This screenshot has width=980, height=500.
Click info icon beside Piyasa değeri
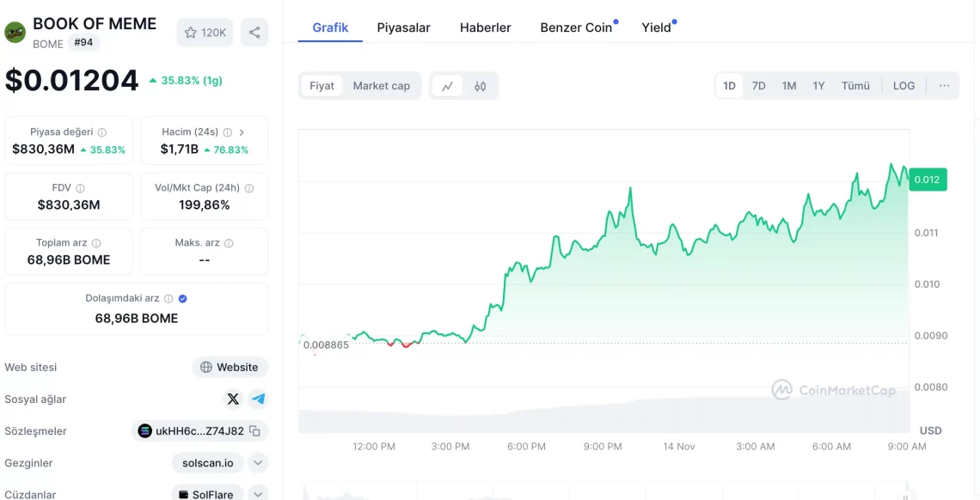[x=102, y=132]
